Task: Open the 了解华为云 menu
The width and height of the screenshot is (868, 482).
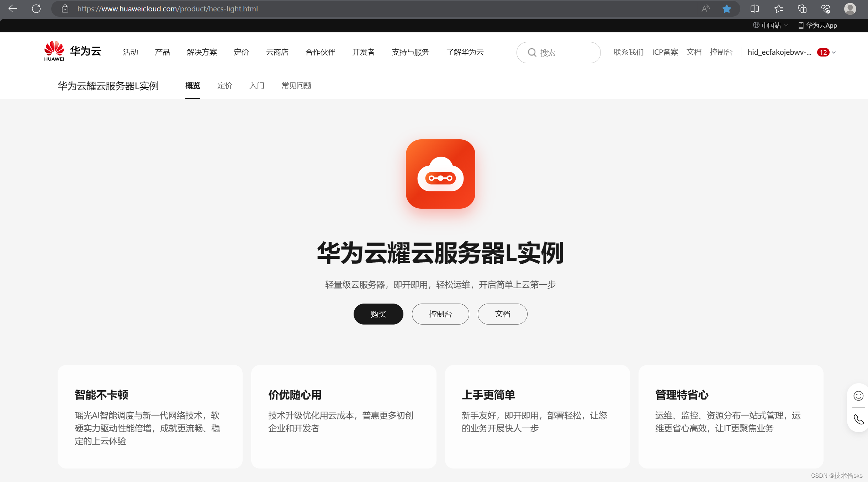Action: (x=465, y=52)
